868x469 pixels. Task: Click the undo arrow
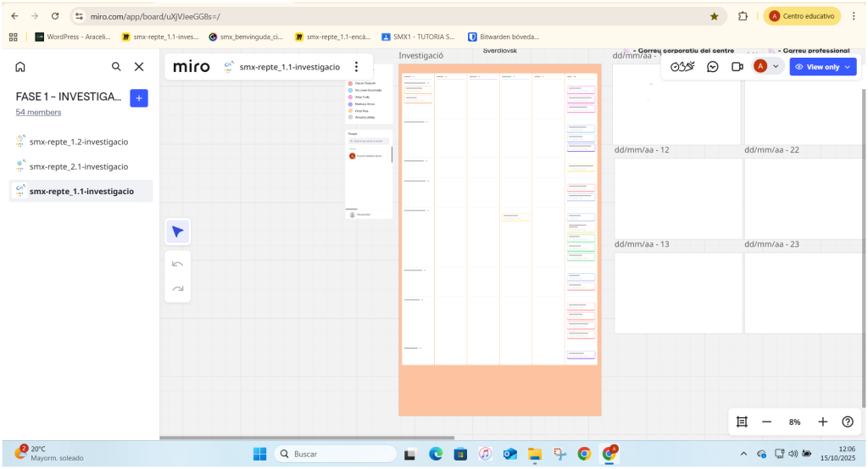177,264
